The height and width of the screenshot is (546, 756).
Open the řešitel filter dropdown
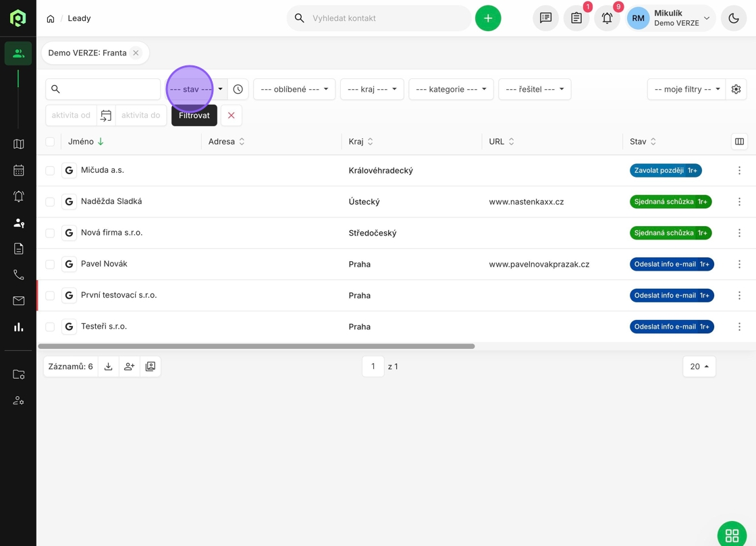(x=535, y=89)
